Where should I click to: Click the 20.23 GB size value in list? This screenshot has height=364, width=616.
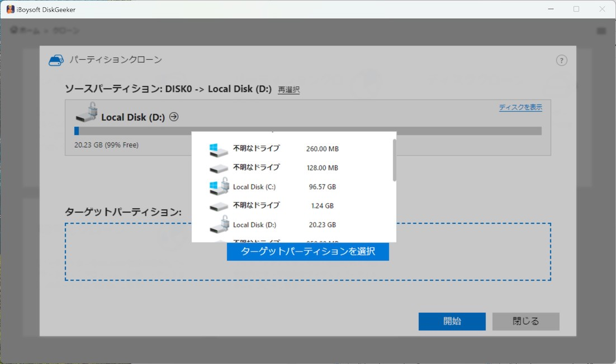point(322,225)
